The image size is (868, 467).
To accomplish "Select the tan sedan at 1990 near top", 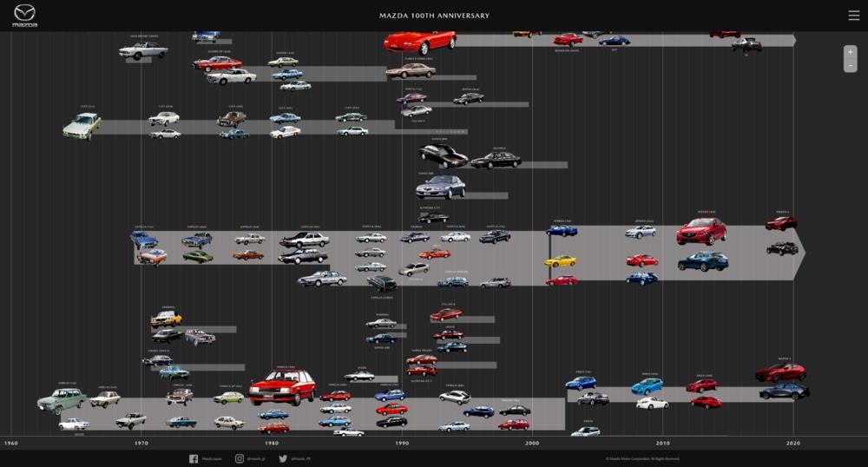I will click(x=411, y=70).
